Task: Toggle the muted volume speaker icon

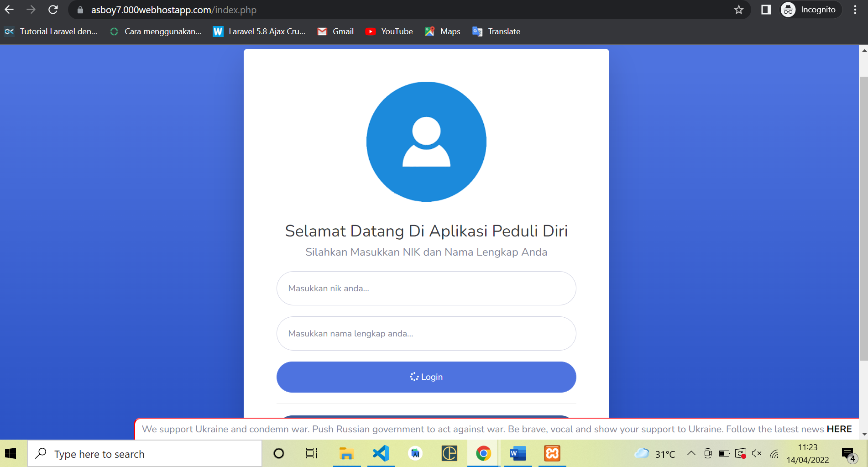Action: [757, 453]
